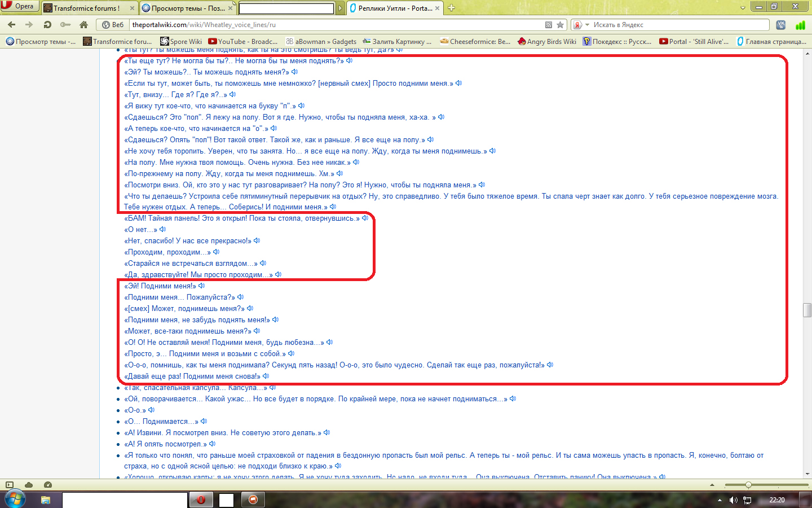
Task: Play audio for «По-прежнему на полу» line
Action: [340, 173]
